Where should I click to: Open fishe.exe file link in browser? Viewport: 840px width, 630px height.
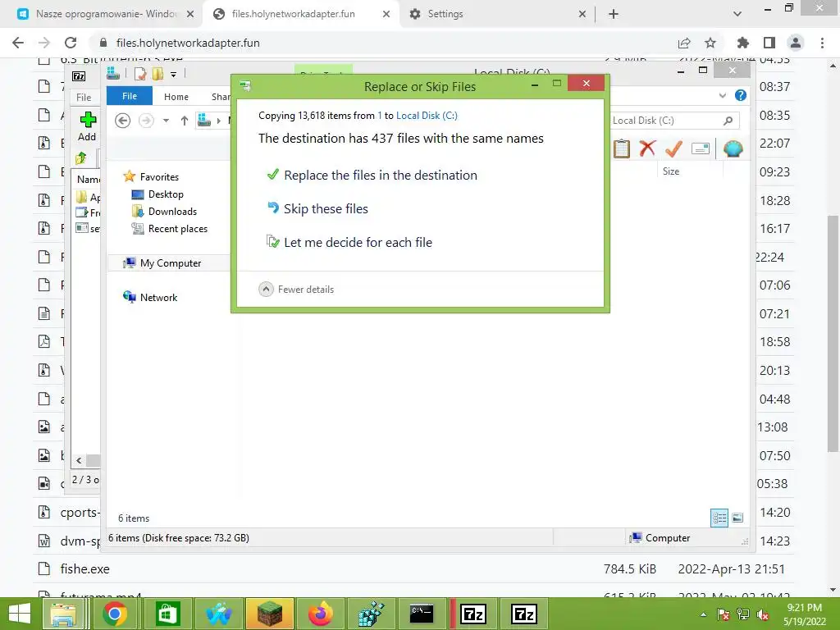point(84,569)
